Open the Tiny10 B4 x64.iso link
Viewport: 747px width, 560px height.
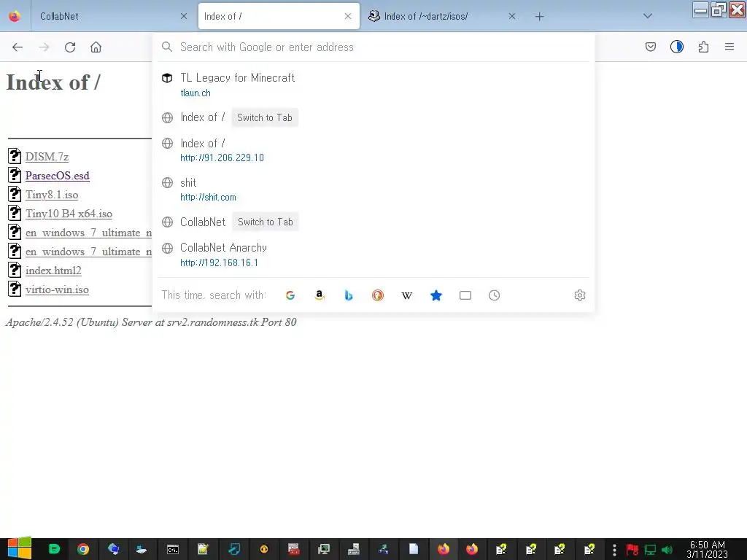click(69, 214)
